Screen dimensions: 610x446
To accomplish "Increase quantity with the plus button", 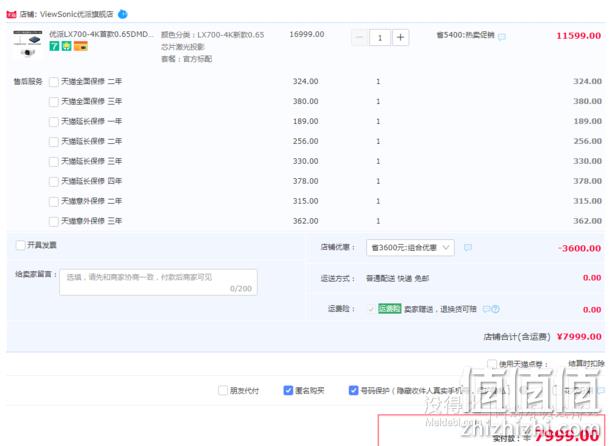I will pyautogui.click(x=400, y=37).
